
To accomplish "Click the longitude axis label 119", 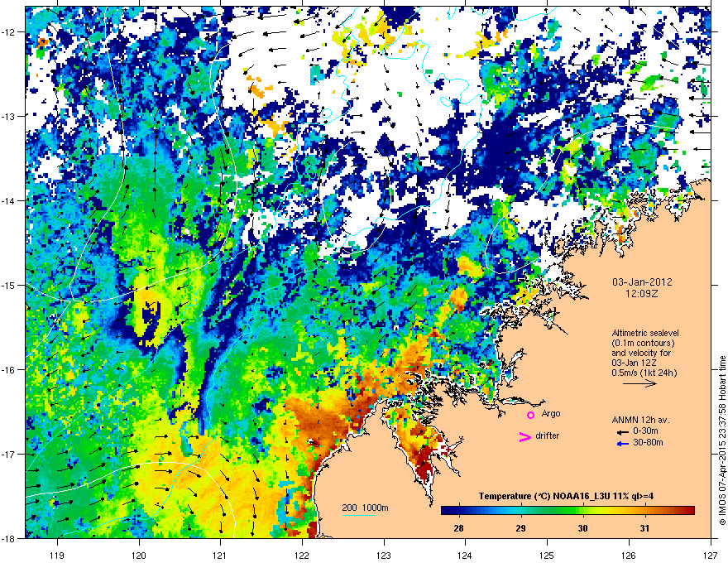I will 57,555.
